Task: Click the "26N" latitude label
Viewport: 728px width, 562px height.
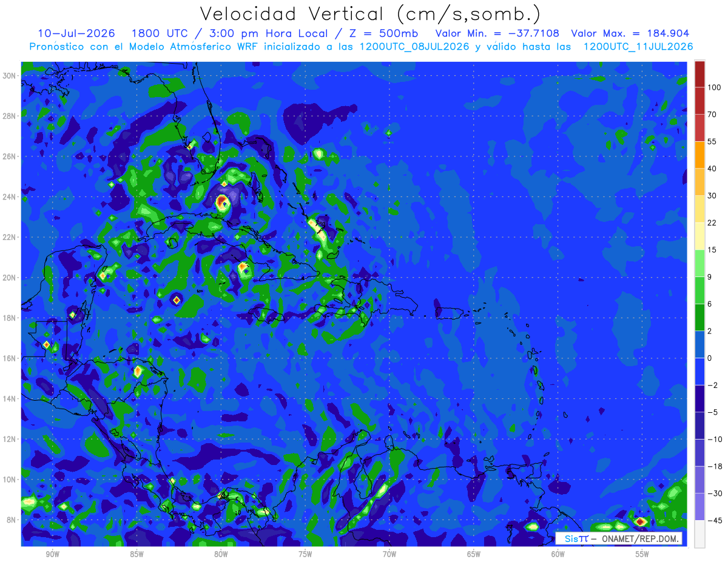Action: 10,156
